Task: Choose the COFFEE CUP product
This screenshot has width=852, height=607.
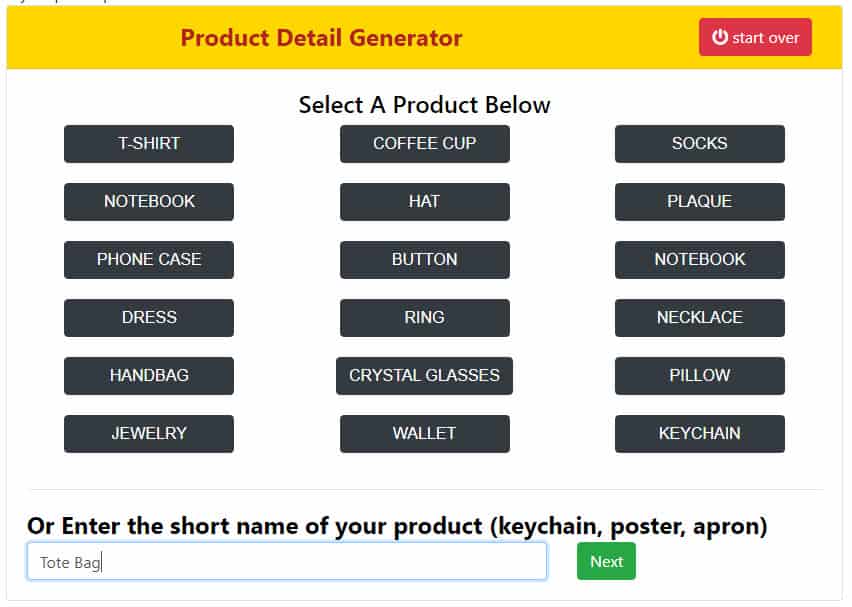Action: [425, 144]
